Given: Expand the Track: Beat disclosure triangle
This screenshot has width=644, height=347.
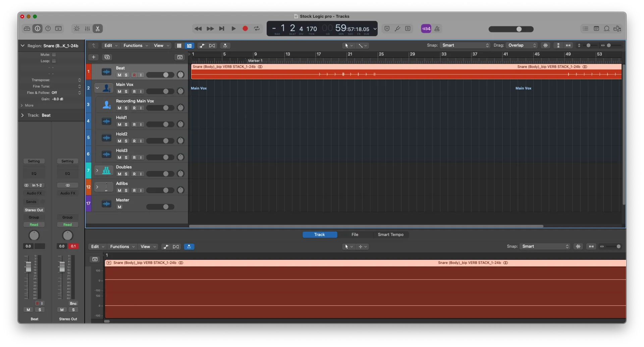Looking at the screenshot, I should click(x=22, y=115).
